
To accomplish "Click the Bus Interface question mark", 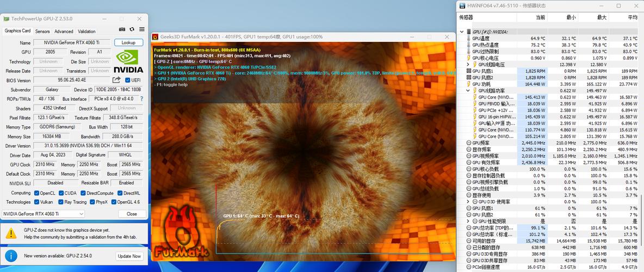I will (142, 98).
